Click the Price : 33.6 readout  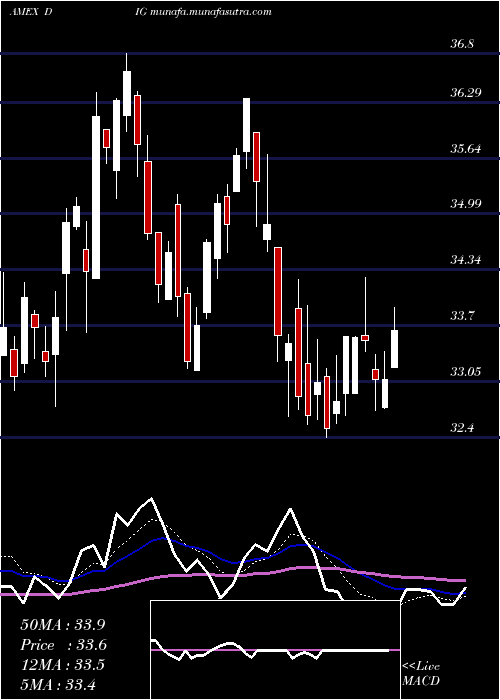63,645
